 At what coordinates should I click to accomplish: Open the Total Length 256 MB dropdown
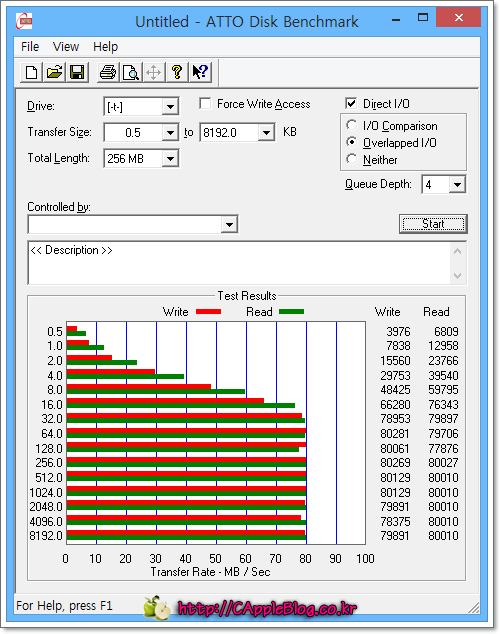tap(170, 158)
